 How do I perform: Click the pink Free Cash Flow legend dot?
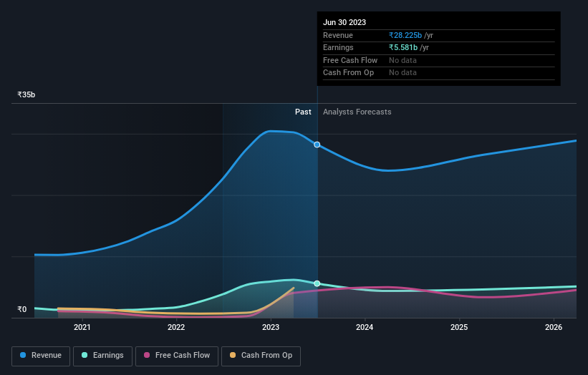pos(147,355)
